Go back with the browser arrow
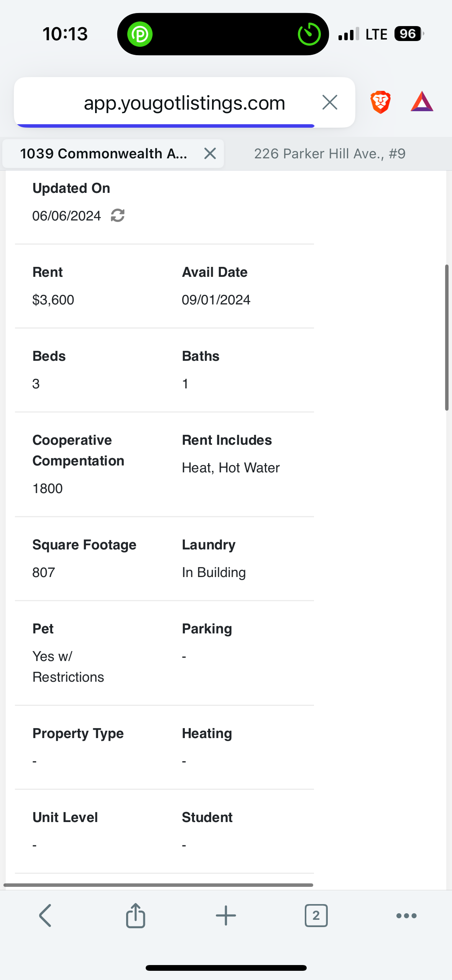 45,916
